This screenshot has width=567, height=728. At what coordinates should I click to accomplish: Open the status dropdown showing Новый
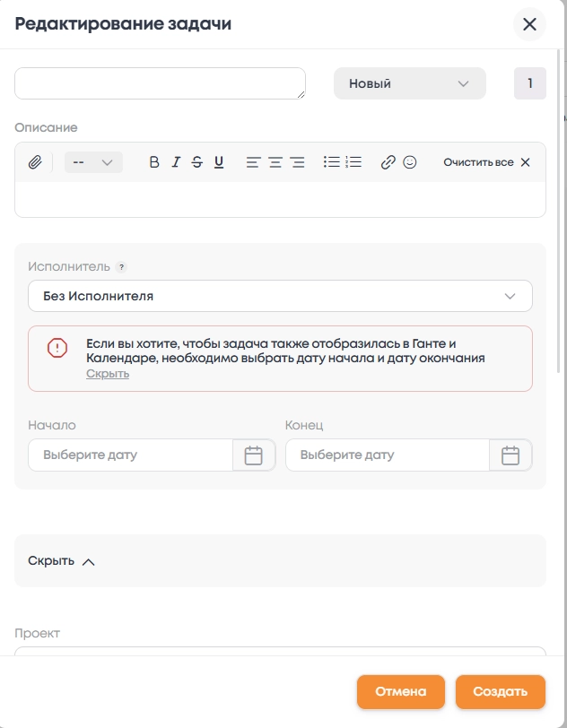tap(409, 83)
